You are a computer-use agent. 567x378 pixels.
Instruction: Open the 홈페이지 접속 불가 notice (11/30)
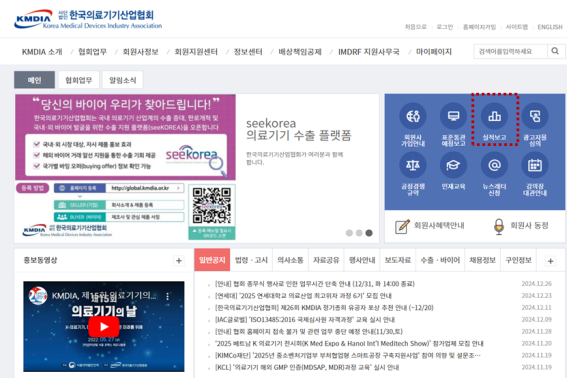pos(308,332)
